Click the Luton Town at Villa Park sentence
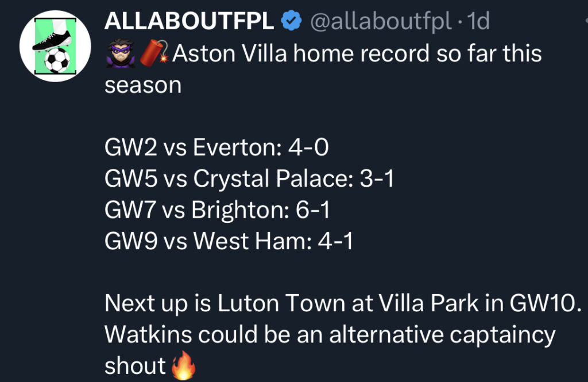This screenshot has height=382, width=588. [x=343, y=303]
